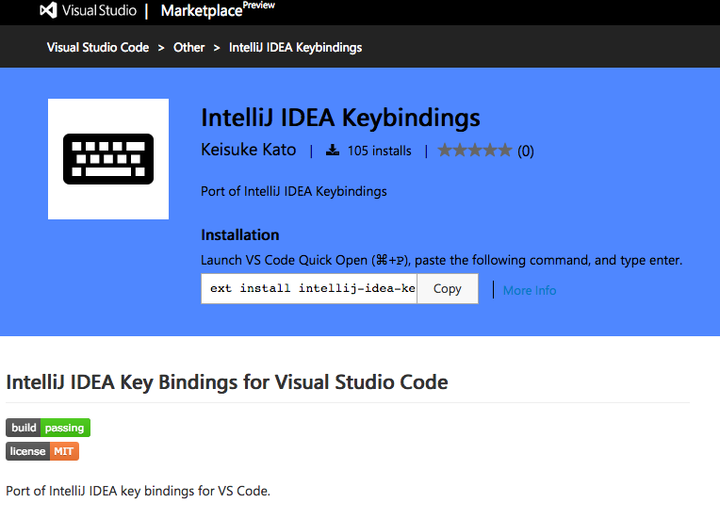Screen dimensions: 720x516
Task: Click the download installs icon
Action: click(333, 151)
